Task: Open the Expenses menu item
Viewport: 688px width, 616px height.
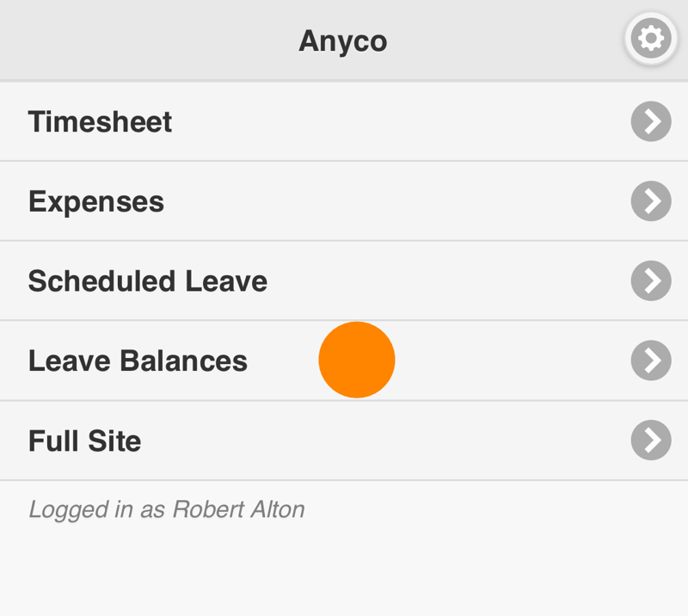Action: tap(96, 201)
